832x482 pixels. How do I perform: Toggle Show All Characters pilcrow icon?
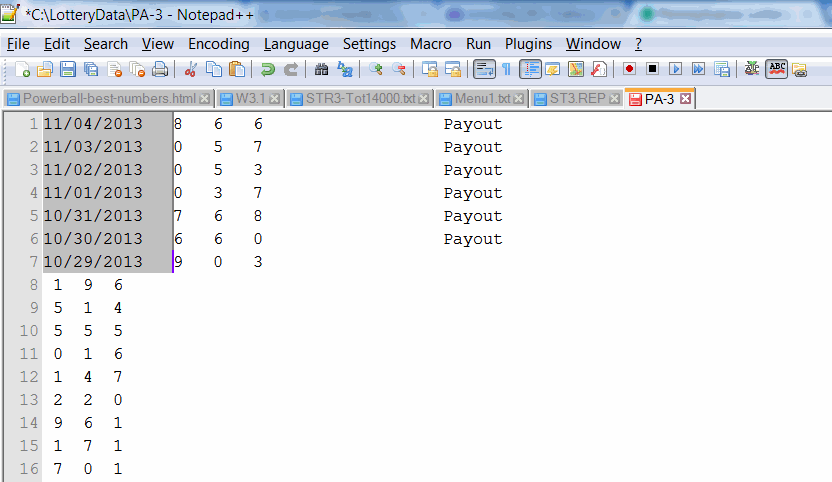506,70
